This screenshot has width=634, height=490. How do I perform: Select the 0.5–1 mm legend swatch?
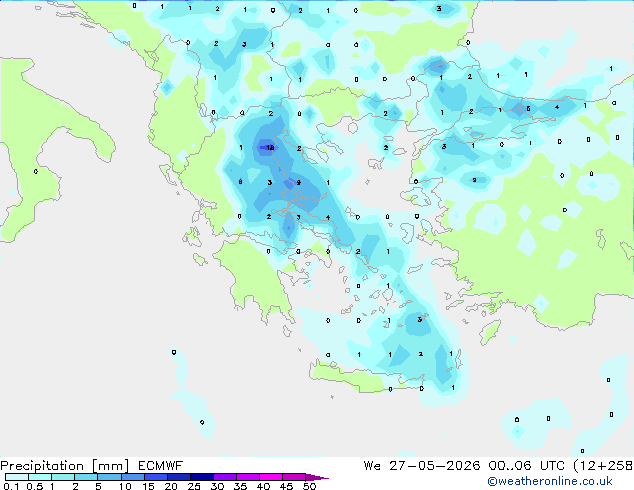click(x=40, y=477)
